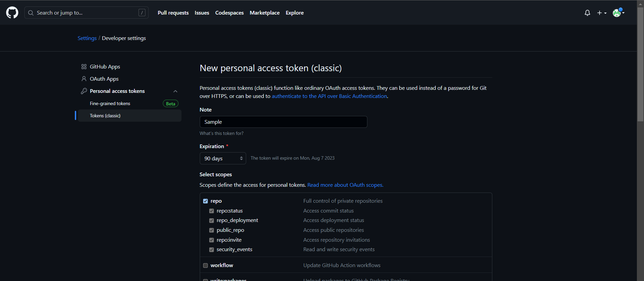Click the slash shortcut key icon

coord(142,13)
